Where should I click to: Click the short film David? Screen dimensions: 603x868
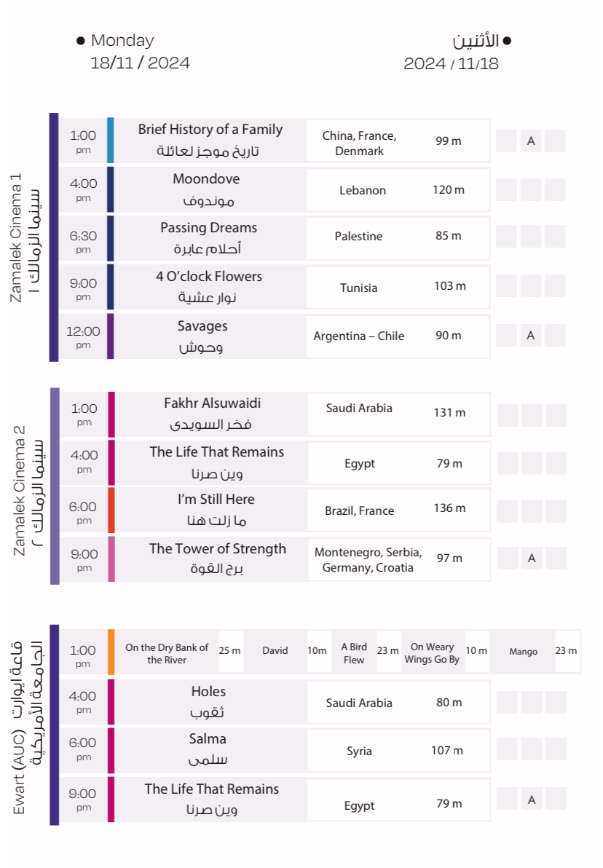click(275, 651)
